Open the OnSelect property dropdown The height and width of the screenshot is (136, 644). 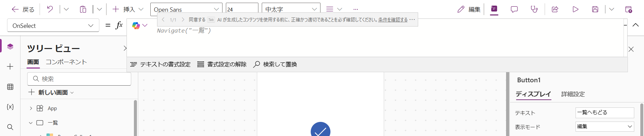(x=53, y=26)
